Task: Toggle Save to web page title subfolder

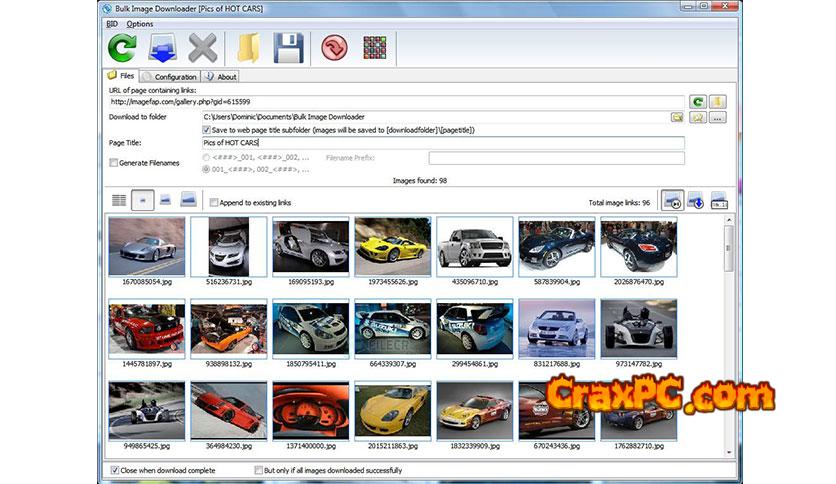Action: [207, 130]
